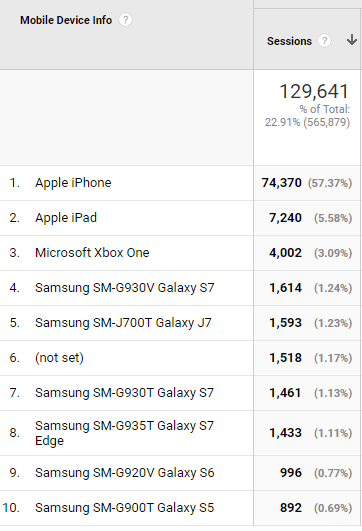Open the Apple iPhone device row
362x531 pixels.
[73, 183]
